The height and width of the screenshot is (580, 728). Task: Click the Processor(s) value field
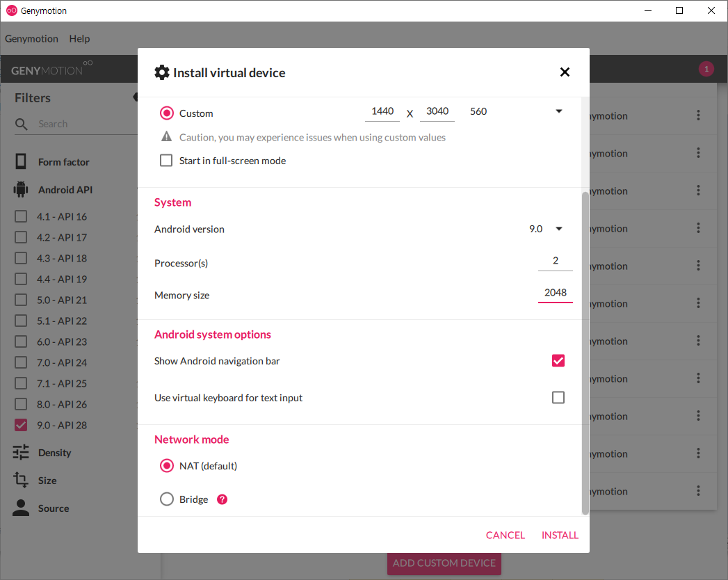tap(556, 261)
